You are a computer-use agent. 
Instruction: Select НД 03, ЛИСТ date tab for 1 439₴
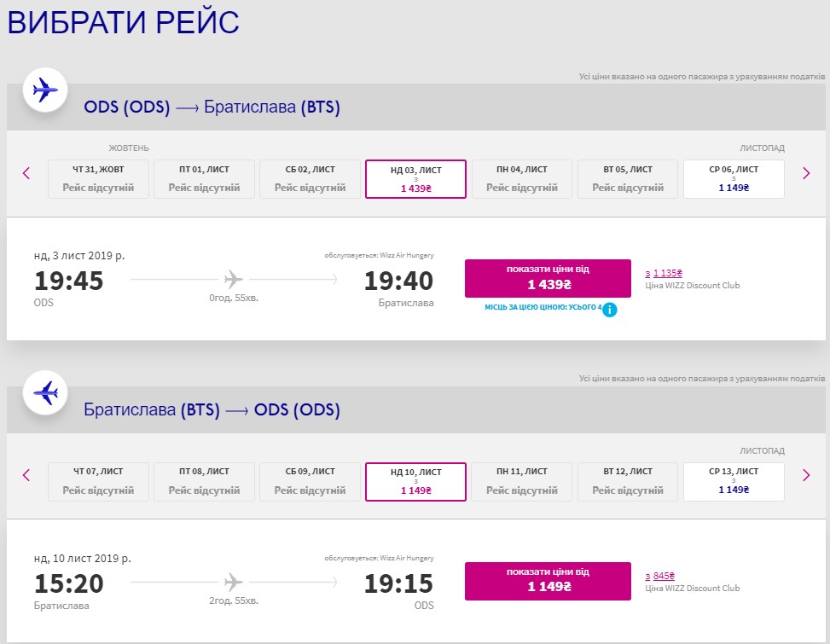[x=415, y=179]
